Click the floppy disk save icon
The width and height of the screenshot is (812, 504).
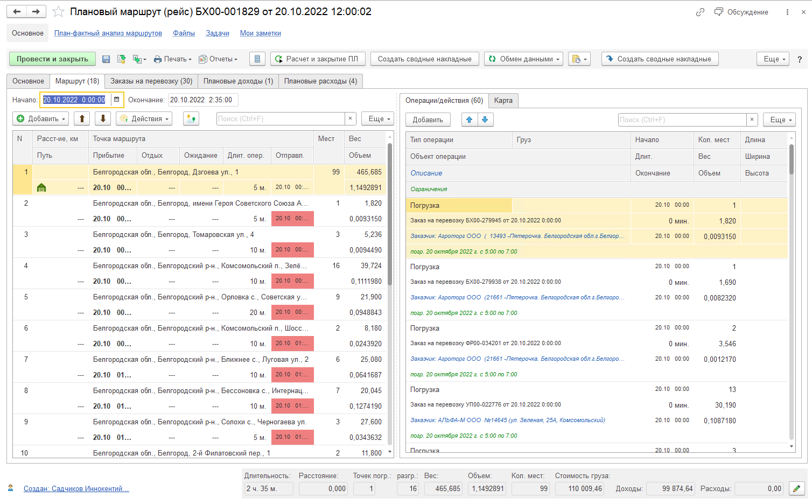pos(106,59)
